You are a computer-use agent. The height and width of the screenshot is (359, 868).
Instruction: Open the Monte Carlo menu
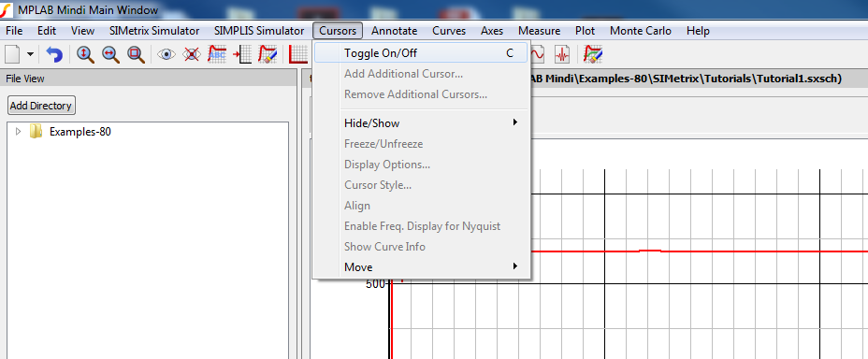[x=641, y=31]
